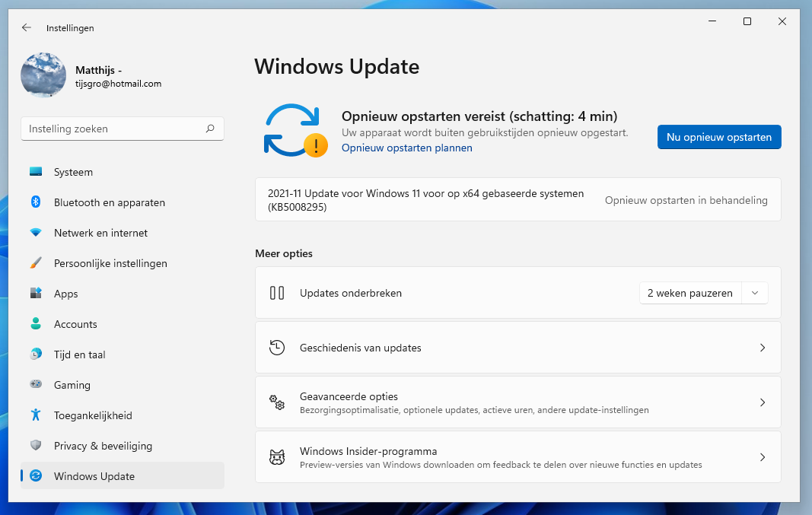Image resolution: width=812 pixels, height=515 pixels.
Task: Select Tijd en taal menu item
Action: click(79, 354)
